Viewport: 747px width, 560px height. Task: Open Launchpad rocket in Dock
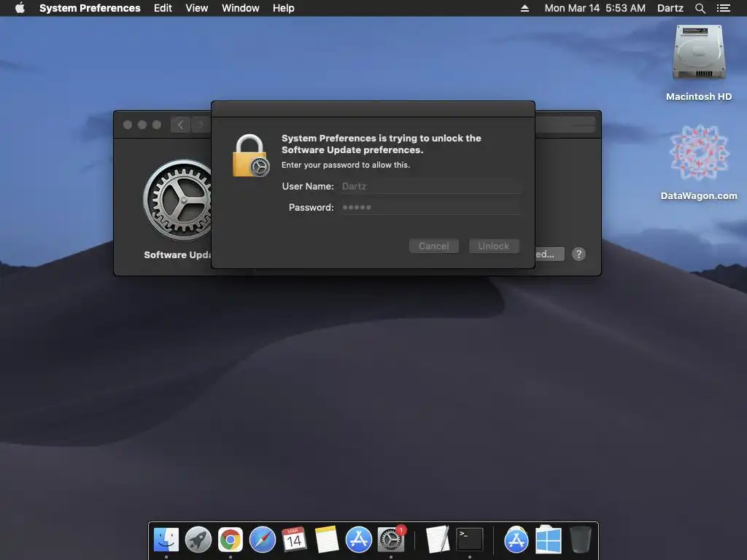point(198,540)
